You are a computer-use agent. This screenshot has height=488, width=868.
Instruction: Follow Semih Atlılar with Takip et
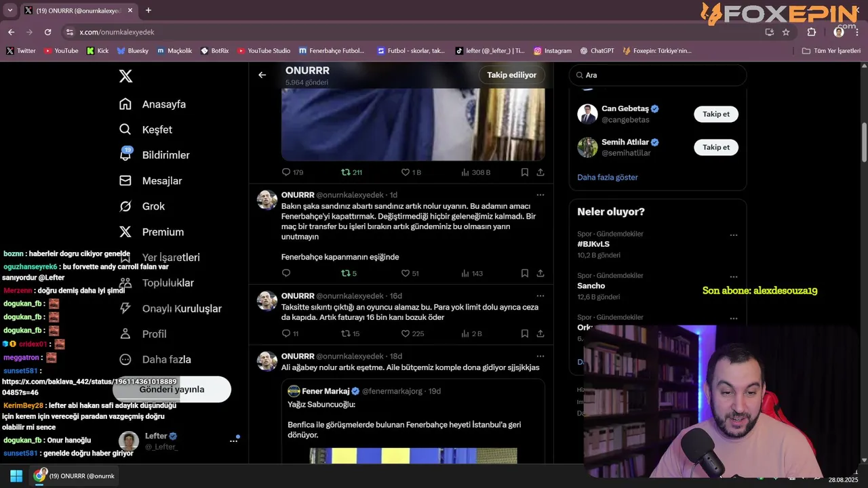tap(716, 147)
